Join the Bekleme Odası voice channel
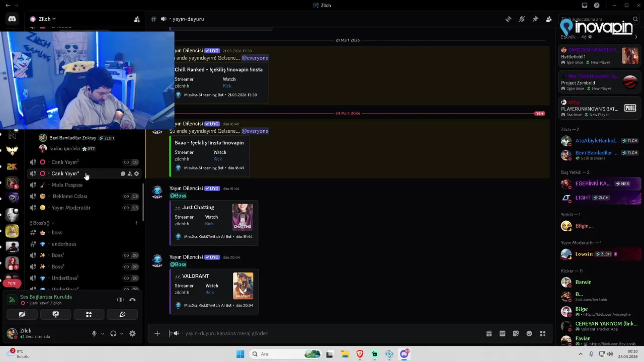 point(83,196)
